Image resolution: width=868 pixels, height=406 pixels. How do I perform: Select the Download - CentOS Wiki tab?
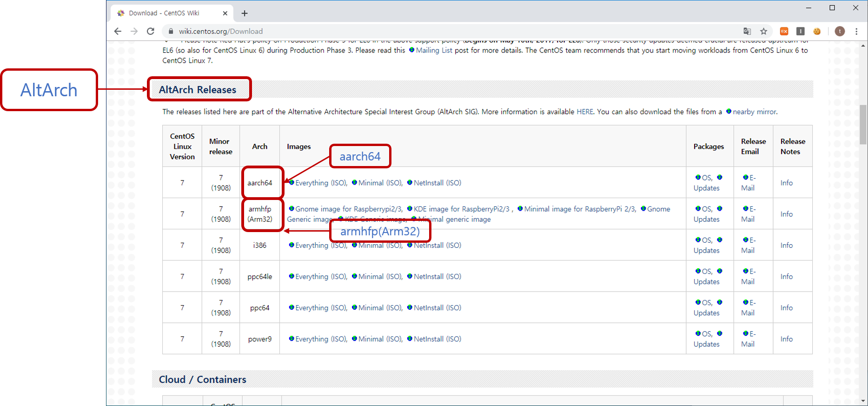[171, 13]
